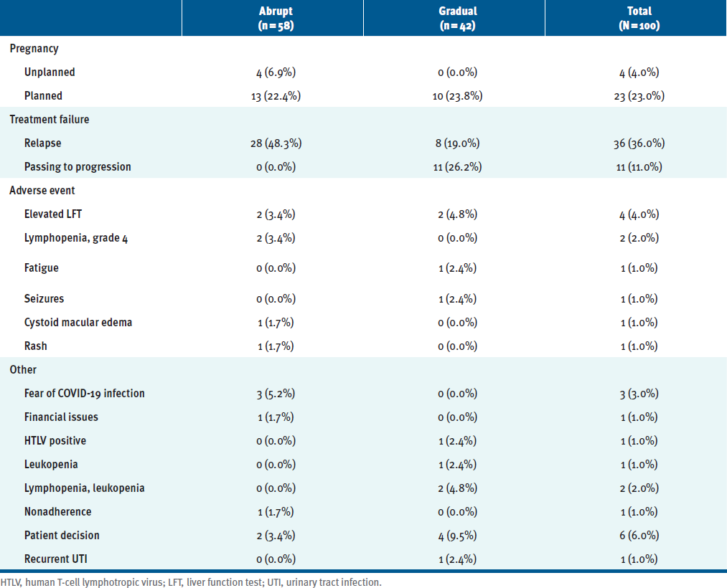This screenshot has height=588, width=727.
Task: Click Leukopenia total value 1 (1.0%)
Action: point(639,465)
